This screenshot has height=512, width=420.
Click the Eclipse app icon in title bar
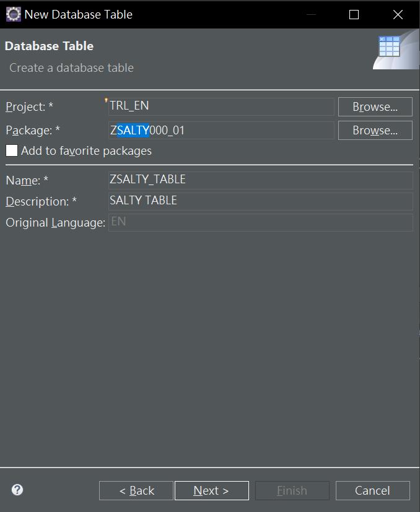pos(14,14)
